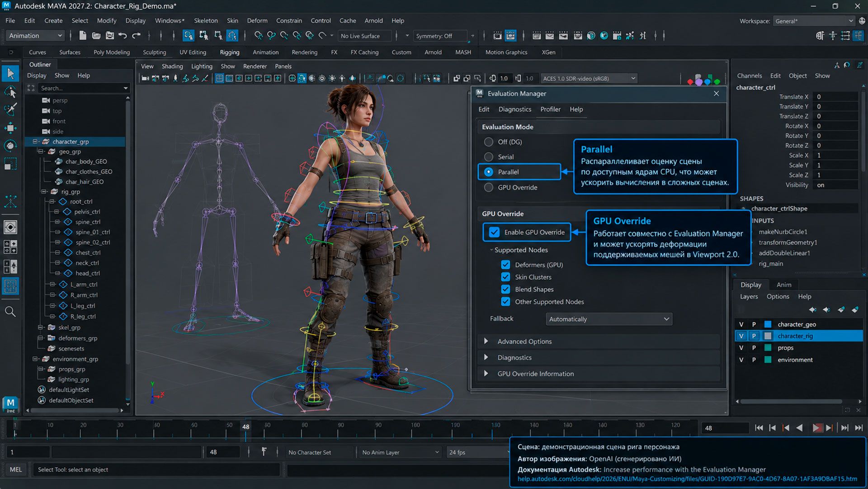
Task: Open the Skeleton menu
Action: [x=206, y=20]
